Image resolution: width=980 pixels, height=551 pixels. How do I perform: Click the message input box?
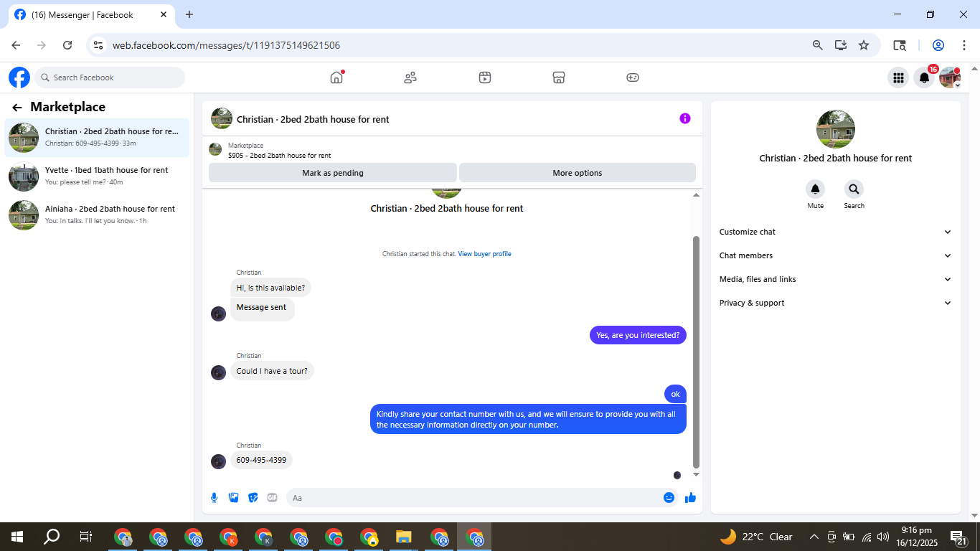pyautogui.click(x=482, y=498)
